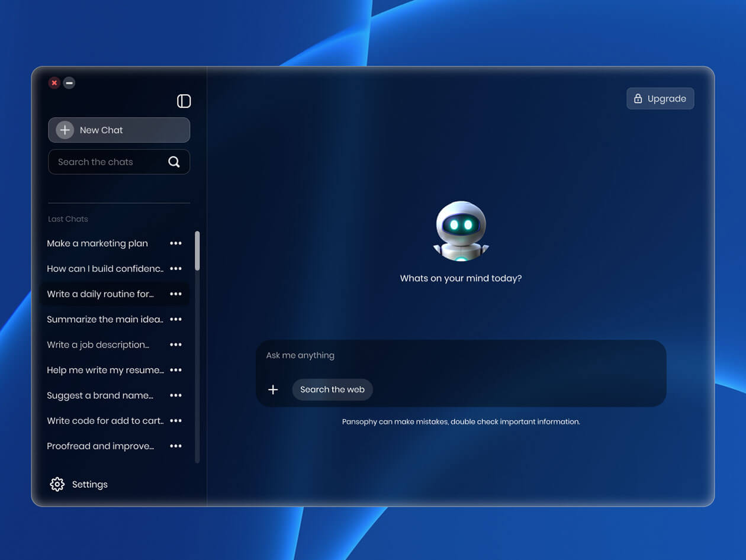This screenshot has width=746, height=560.
Task: Click the 'Ask me anything' input field
Action: 414,355
